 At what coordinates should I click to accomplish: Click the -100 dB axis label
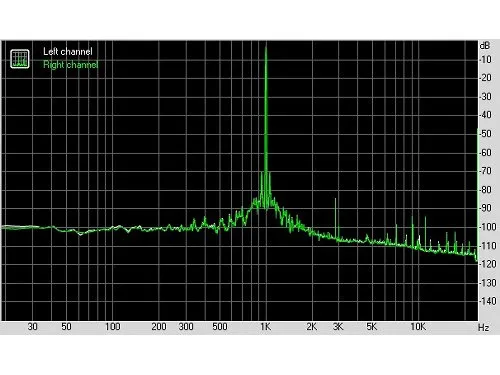pyautogui.click(x=488, y=227)
